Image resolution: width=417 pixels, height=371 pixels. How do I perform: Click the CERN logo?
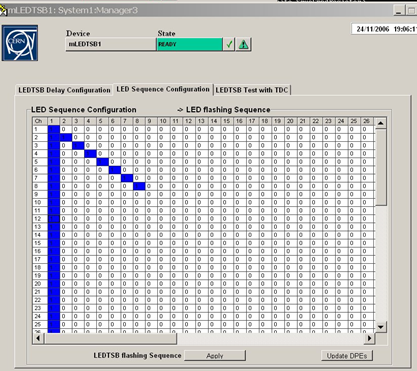tap(20, 43)
